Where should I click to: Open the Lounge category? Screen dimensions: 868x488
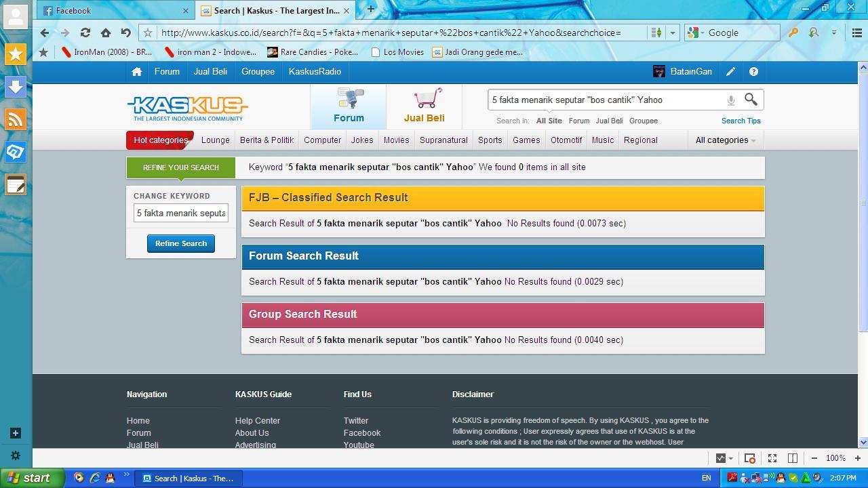click(x=215, y=140)
